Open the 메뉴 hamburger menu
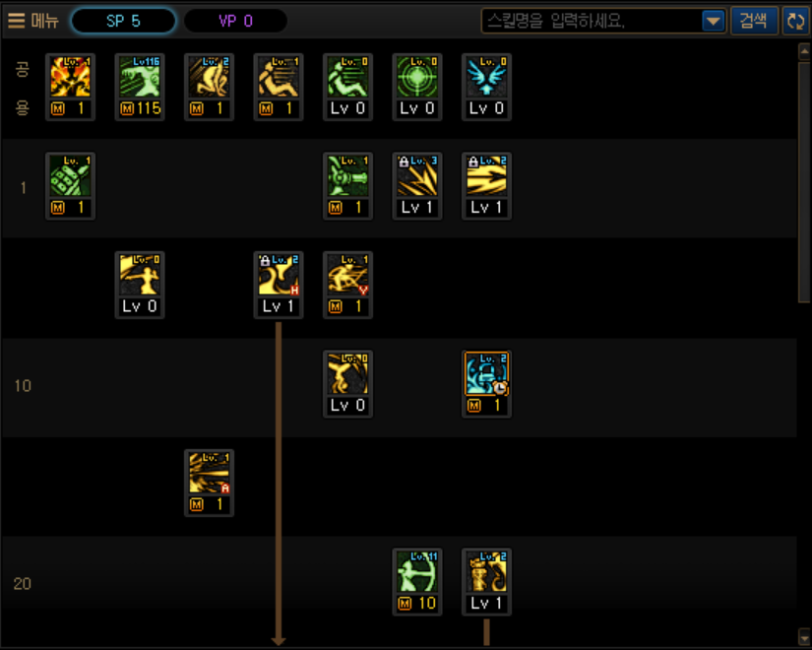The image size is (812, 650). (x=32, y=21)
